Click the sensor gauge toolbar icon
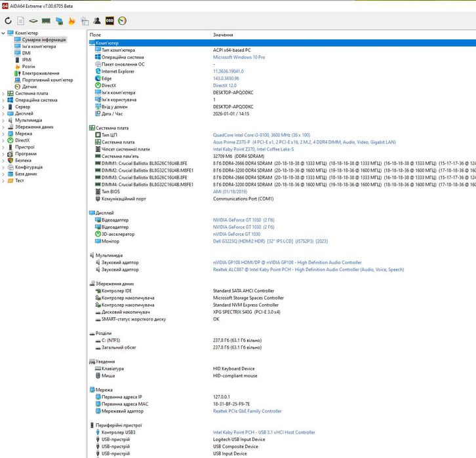This screenshot has height=458, width=476. tap(123, 20)
